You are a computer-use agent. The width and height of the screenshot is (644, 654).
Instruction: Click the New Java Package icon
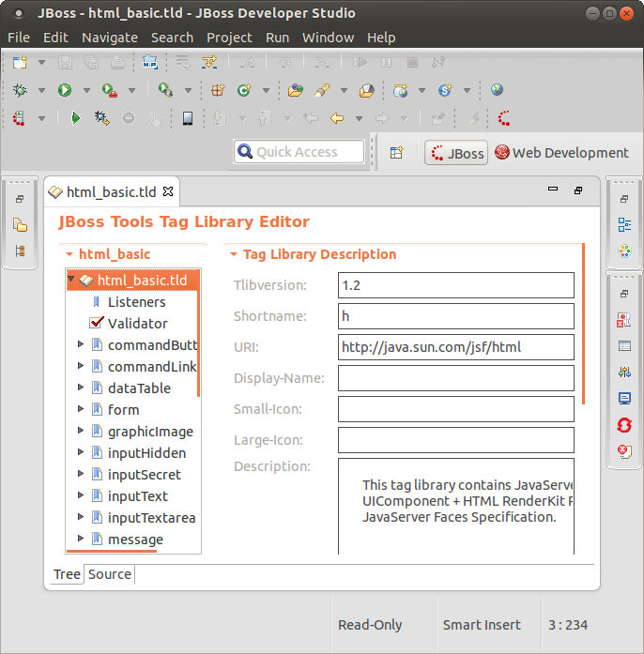tap(218, 90)
